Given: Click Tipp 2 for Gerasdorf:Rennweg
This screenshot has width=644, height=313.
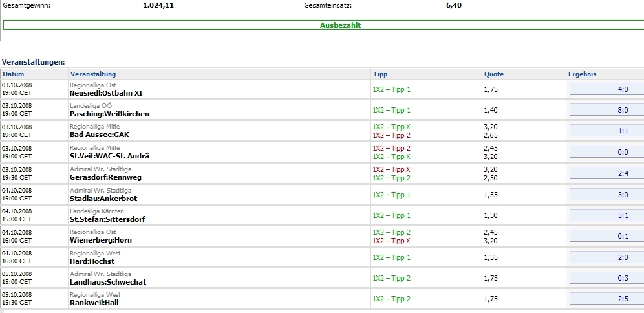Looking at the screenshot, I should point(391,178).
